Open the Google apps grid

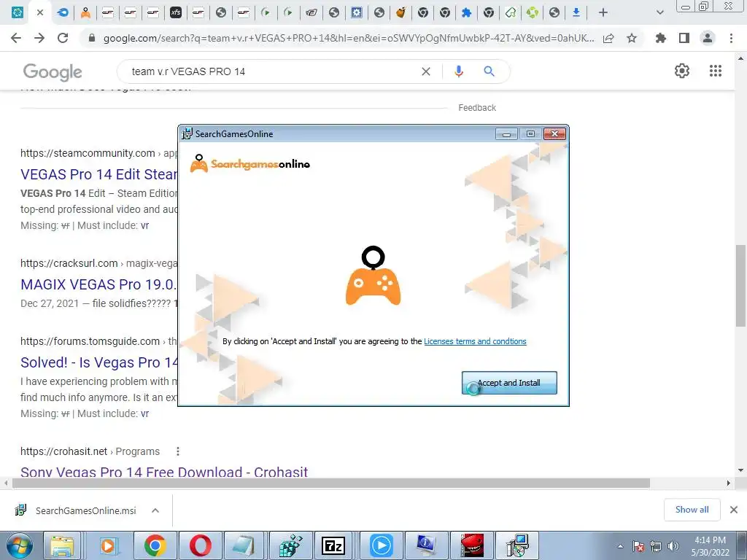(x=716, y=71)
